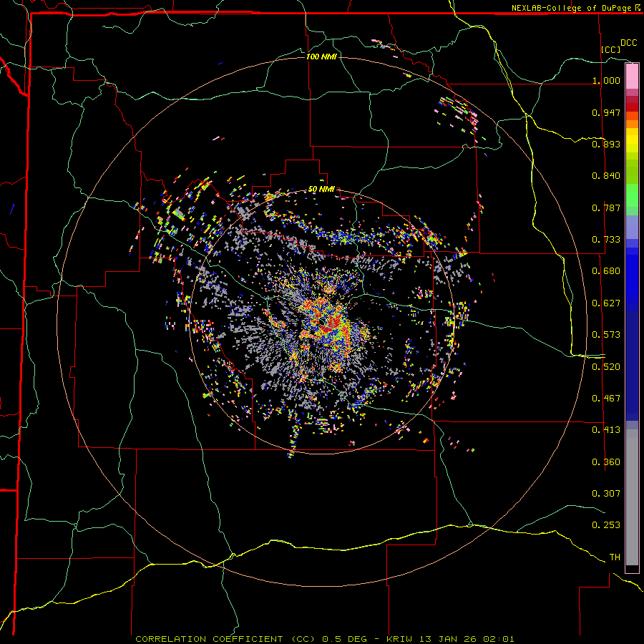Screen dimensions: 644x644
Task: Select the 0.307 legend value
Action: [606, 494]
